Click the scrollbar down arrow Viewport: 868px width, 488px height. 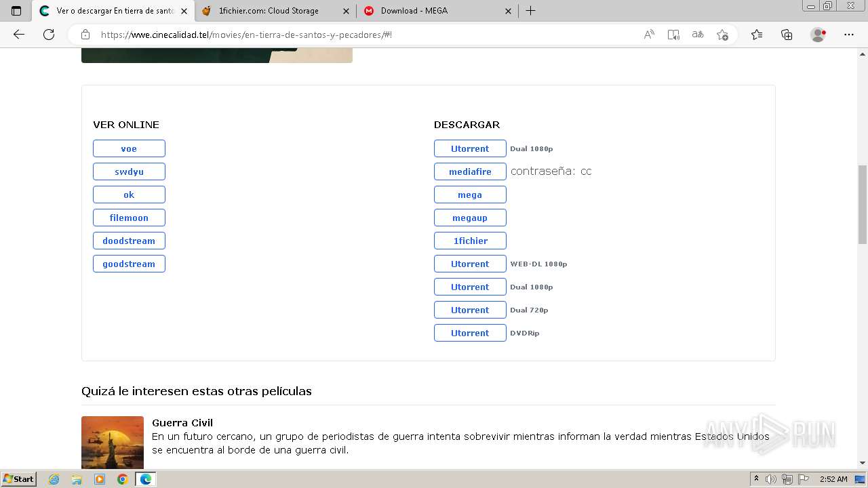[863, 463]
